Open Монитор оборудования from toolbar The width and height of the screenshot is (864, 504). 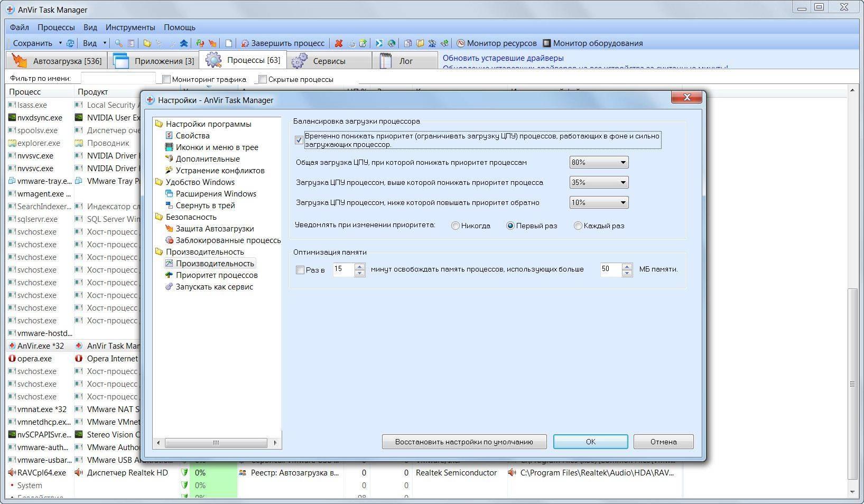click(x=593, y=43)
